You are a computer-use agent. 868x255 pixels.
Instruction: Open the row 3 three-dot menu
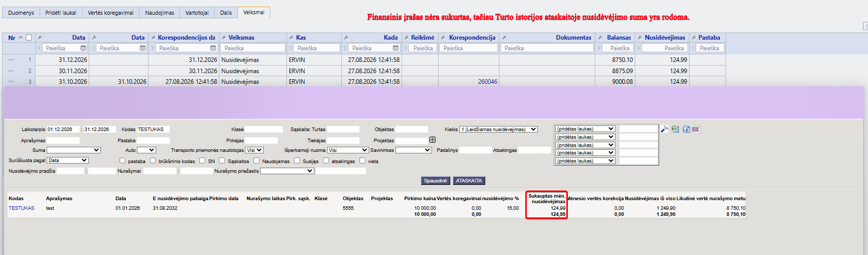[11, 82]
